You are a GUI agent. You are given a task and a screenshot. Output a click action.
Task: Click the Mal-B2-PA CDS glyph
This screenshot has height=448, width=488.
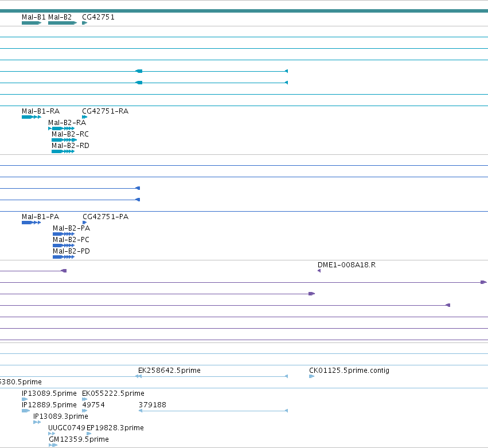click(x=64, y=234)
